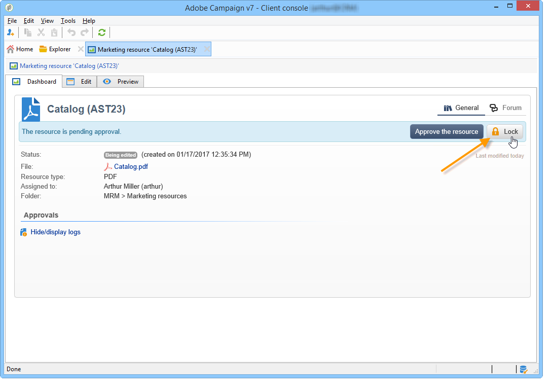Click 'The resource is pending approval.' message
This screenshot has width=552, height=392.
click(x=71, y=132)
